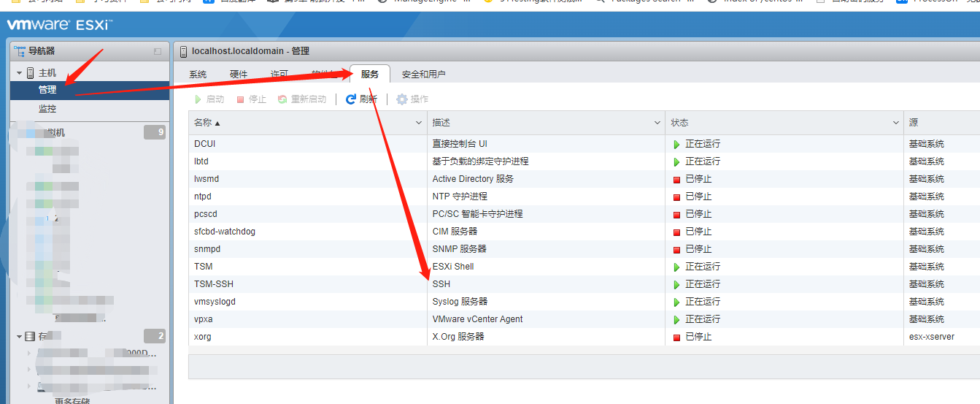Image resolution: width=980 pixels, height=404 pixels.
Task: Click the storage datastore icon in navigator
Action: pyautogui.click(x=30, y=337)
